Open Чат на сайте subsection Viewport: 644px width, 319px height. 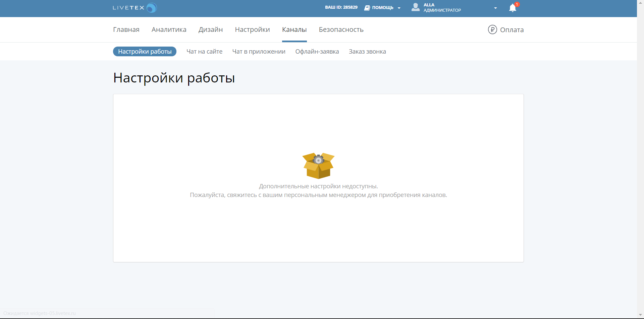click(205, 52)
